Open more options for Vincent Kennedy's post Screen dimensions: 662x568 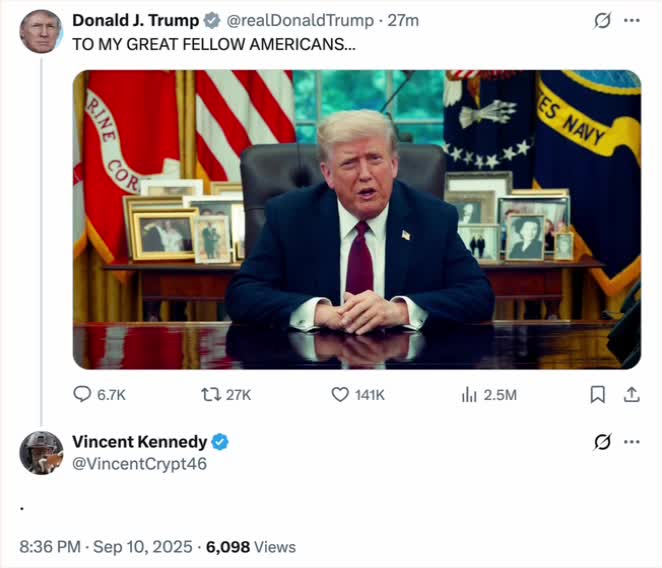(631, 442)
